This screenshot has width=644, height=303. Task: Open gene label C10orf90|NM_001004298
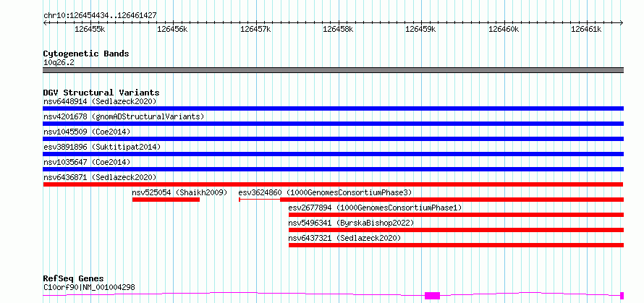point(89,287)
